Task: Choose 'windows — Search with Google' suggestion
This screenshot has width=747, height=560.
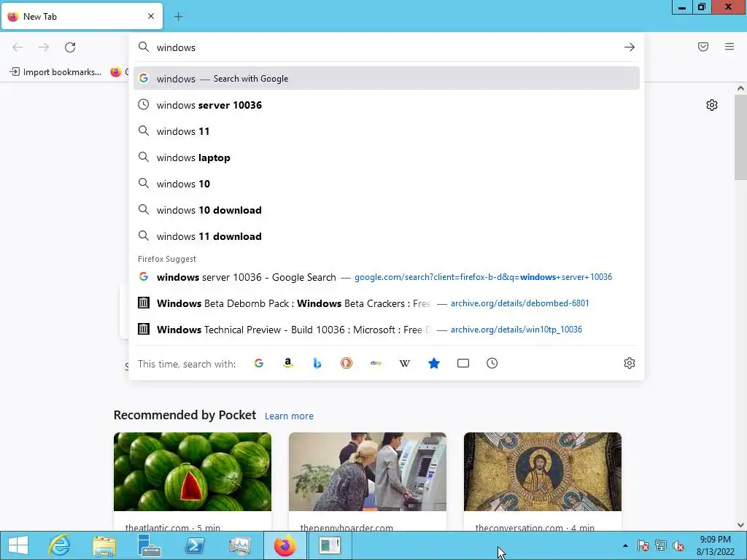Action: [387, 79]
